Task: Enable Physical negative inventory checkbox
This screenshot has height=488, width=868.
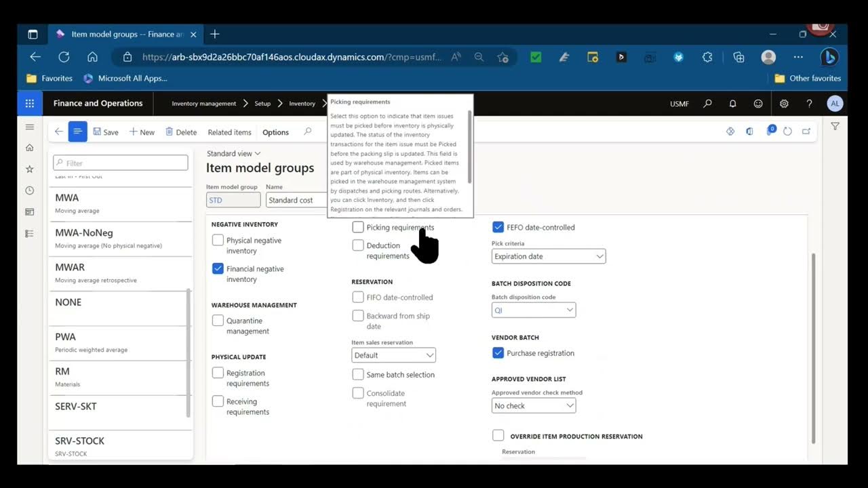Action: click(218, 240)
